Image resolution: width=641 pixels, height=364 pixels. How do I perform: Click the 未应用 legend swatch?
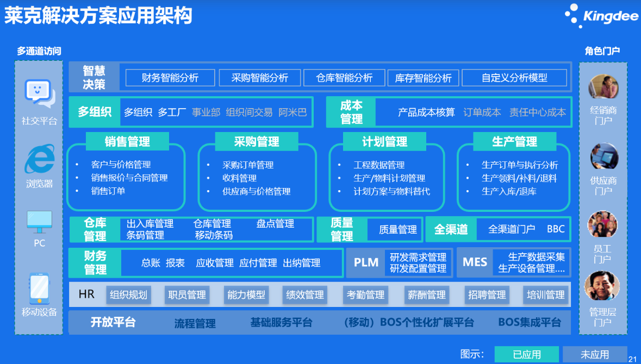coord(594,354)
